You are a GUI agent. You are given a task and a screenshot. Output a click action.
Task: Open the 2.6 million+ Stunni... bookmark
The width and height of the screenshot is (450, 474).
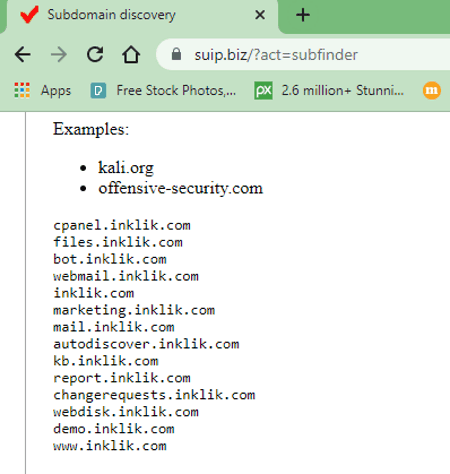click(329, 90)
